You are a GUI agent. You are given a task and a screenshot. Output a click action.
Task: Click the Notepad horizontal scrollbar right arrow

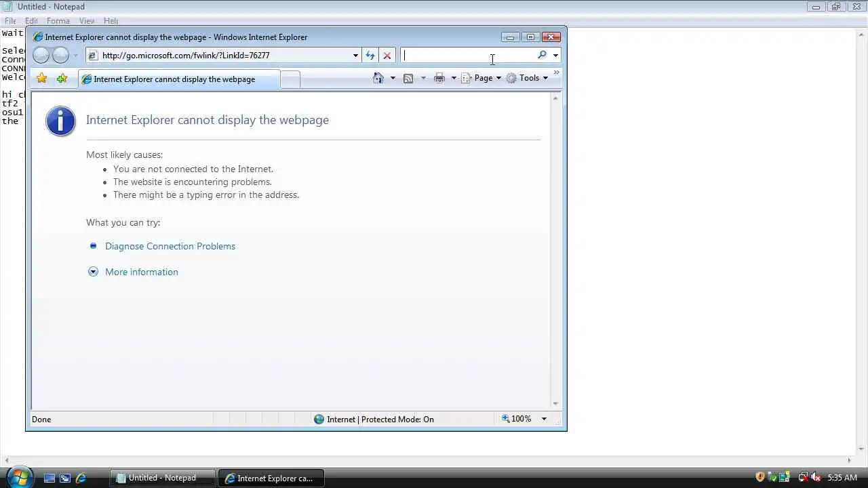pos(850,460)
